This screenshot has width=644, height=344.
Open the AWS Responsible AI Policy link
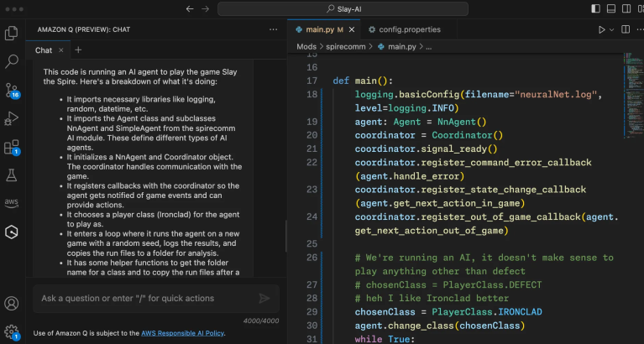pyautogui.click(x=182, y=333)
